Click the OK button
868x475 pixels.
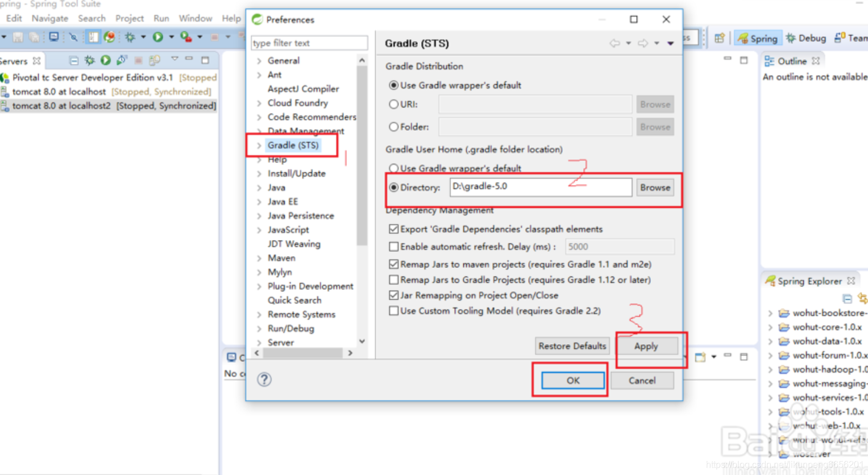pos(573,381)
